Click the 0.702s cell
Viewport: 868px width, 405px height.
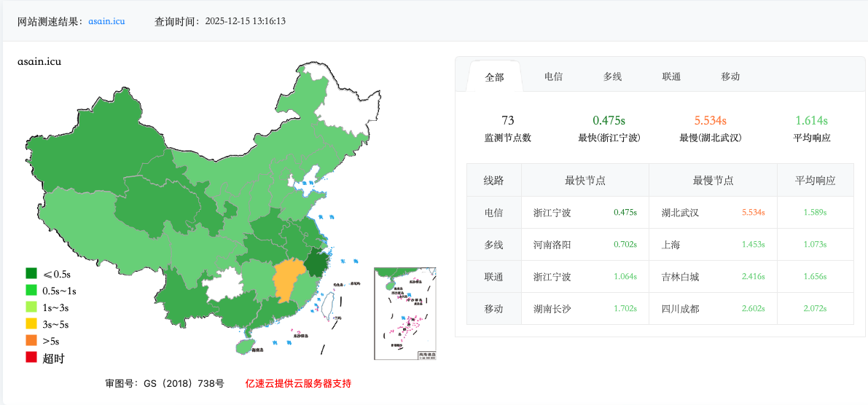[625, 245]
